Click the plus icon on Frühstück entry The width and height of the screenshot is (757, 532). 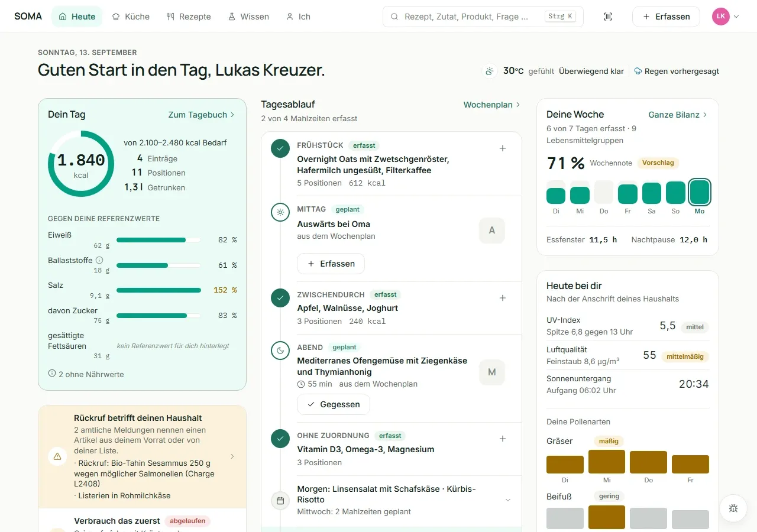(503, 148)
